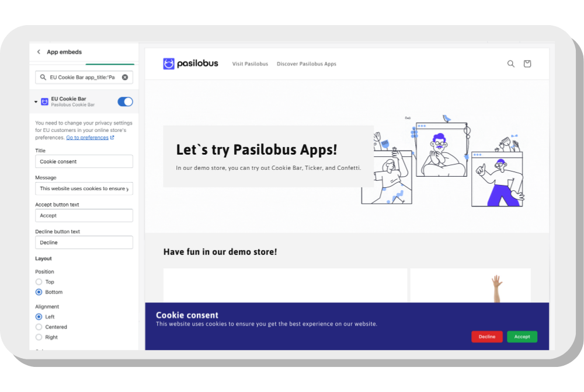Disable the EU Cookie Bar toggle
The image size is (584, 392).
[125, 101]
